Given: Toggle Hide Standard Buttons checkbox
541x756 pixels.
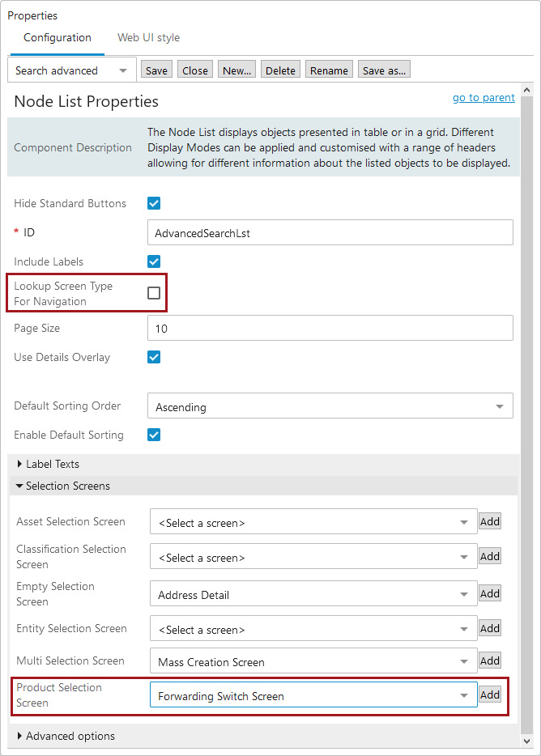Looking at the screenshot, I should click(x=154, y=203).
